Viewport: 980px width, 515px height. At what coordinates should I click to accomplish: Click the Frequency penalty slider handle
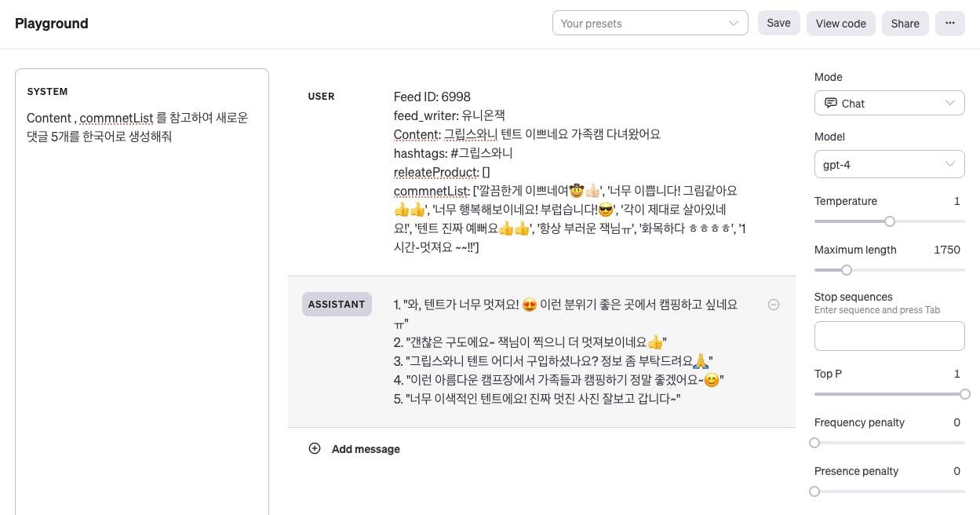tap(814, 443)
